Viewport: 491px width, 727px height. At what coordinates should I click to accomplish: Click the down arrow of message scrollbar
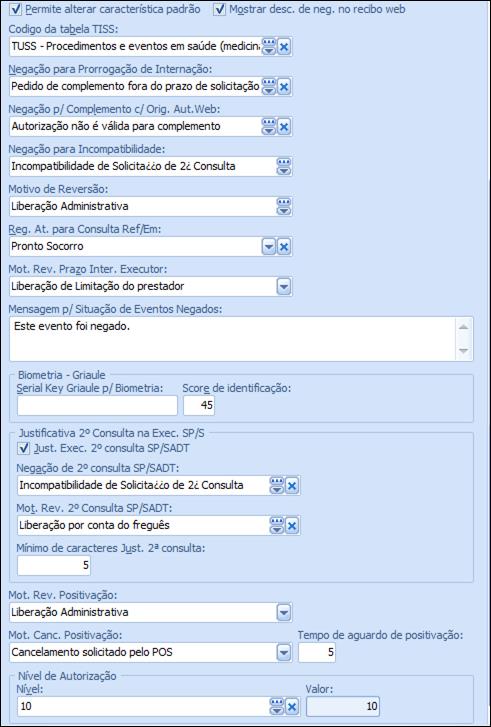463,351
